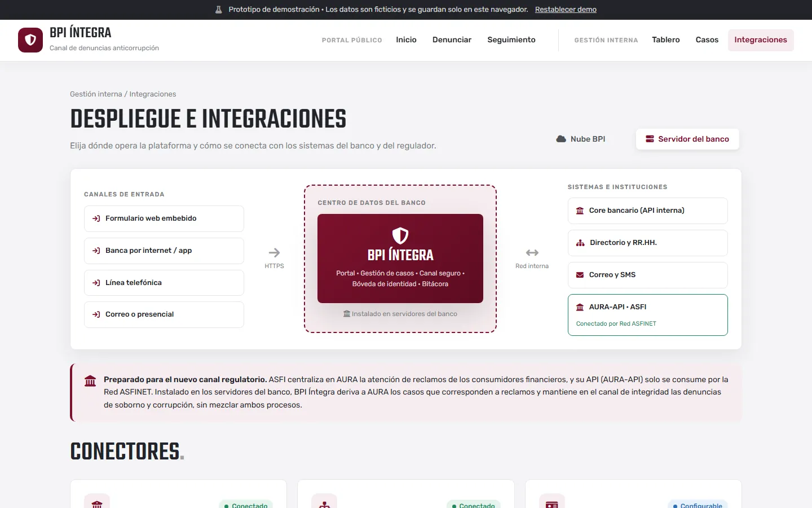
Task: Go to the Denunciar page
Action: click(452, 40)
